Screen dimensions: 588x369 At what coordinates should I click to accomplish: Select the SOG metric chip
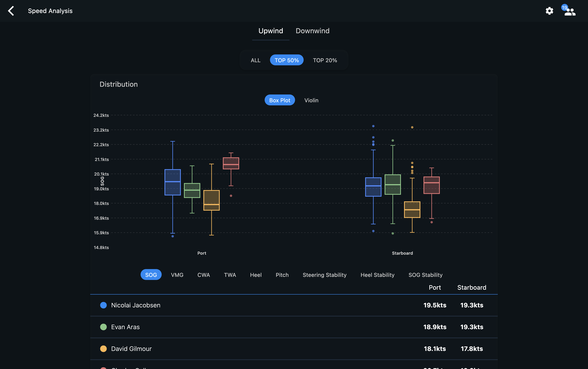click(151, 275)
